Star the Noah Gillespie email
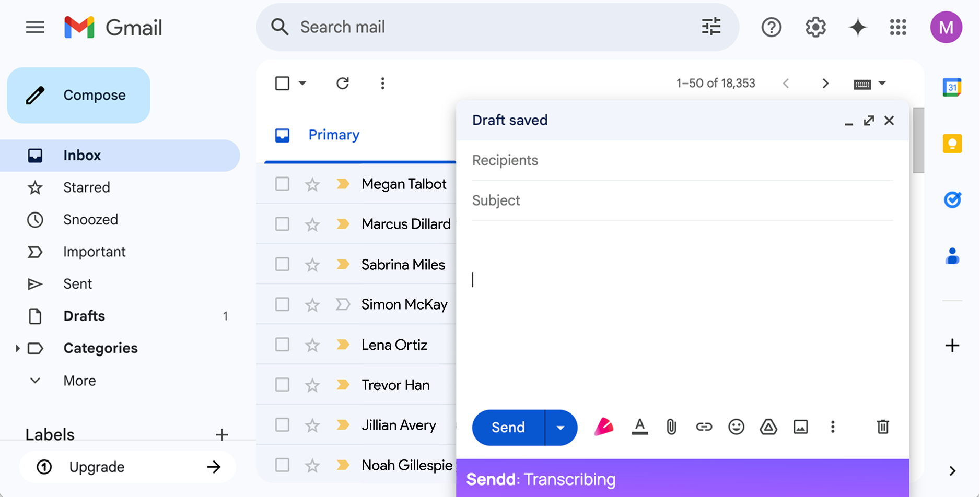The image size is (980, 497). [312, 465]
